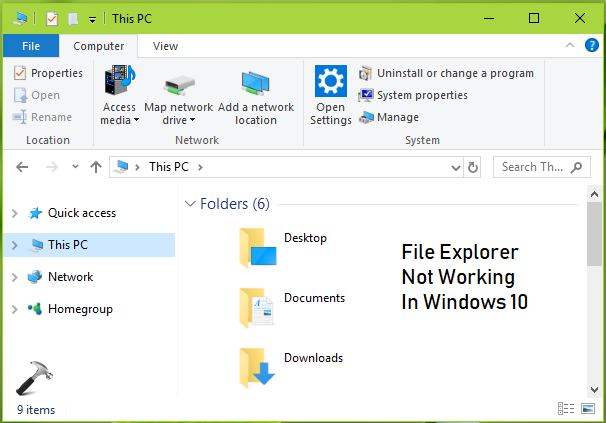Select the Downloads folder icon
Screen dimensions: 606x423
(257, 368)
